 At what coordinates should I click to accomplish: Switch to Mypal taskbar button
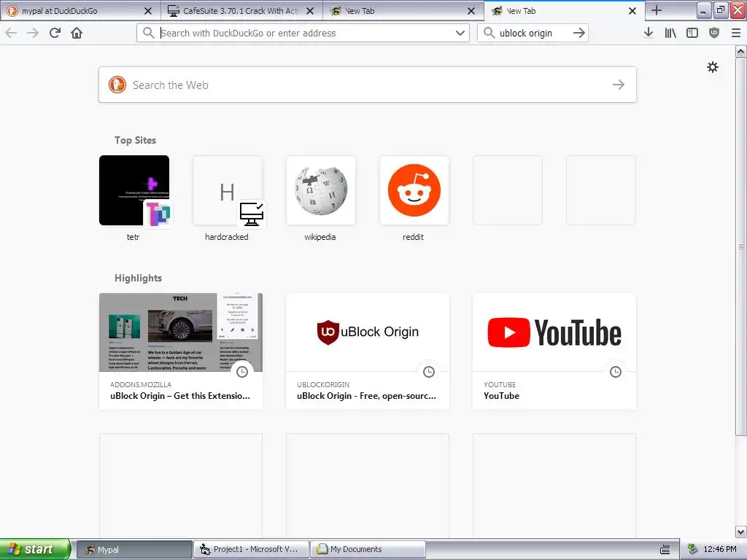point(134,549)
